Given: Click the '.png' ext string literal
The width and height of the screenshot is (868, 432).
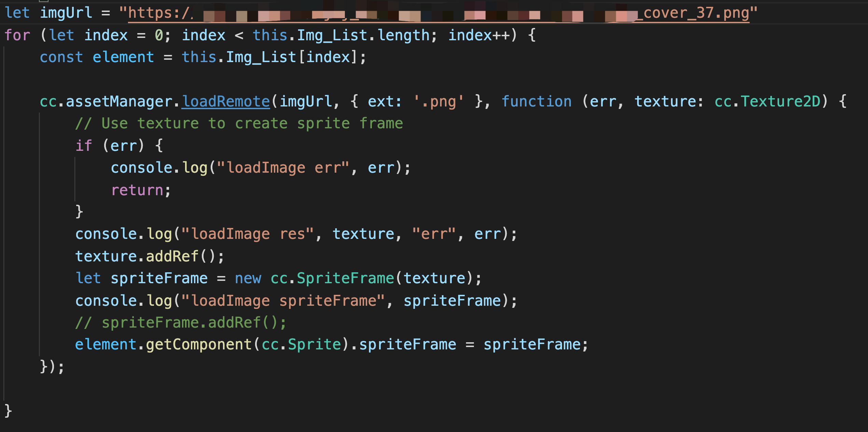Looking at the screenshot, I should pyautogui.click(x=438, y=101).
